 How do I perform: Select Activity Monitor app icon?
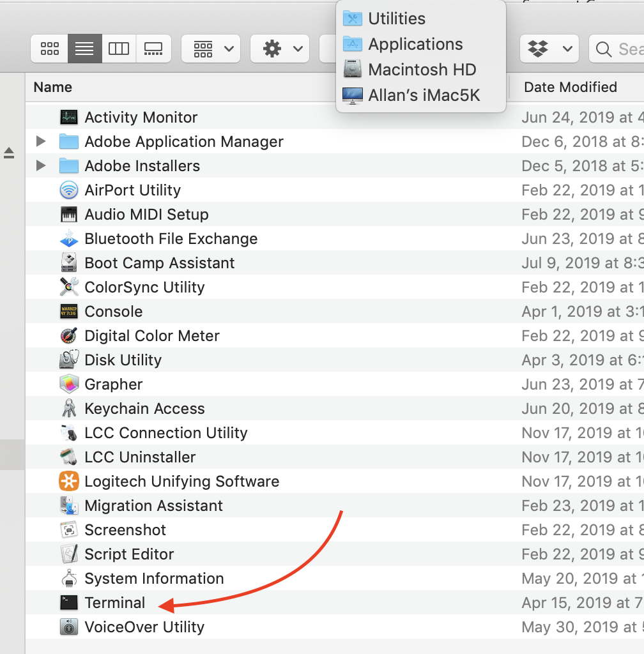69,118
